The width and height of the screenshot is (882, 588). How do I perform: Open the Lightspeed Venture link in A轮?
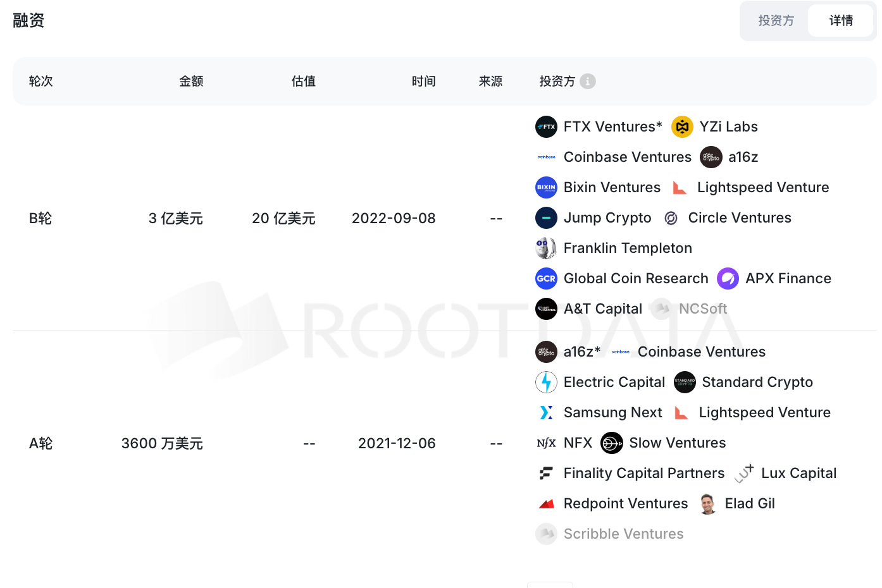point(764,413)
